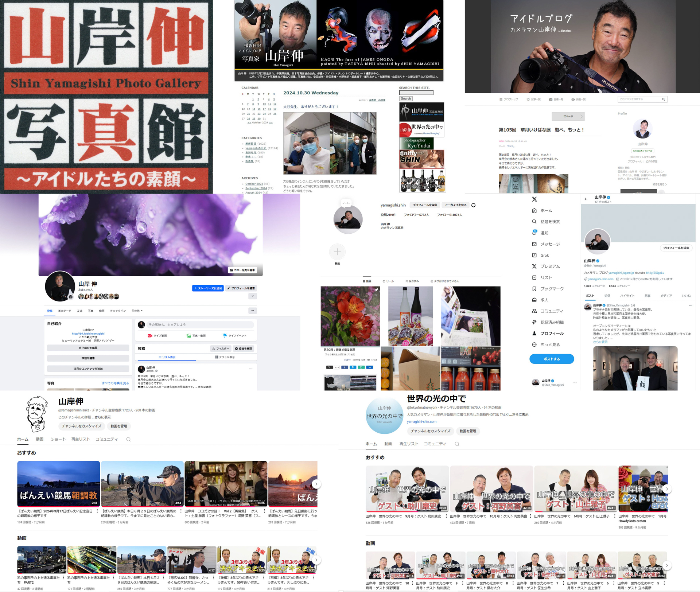Screen dimensions: 700x592
Task: Open the メディア tab on X profile
Action: click(x=666, y=296)
